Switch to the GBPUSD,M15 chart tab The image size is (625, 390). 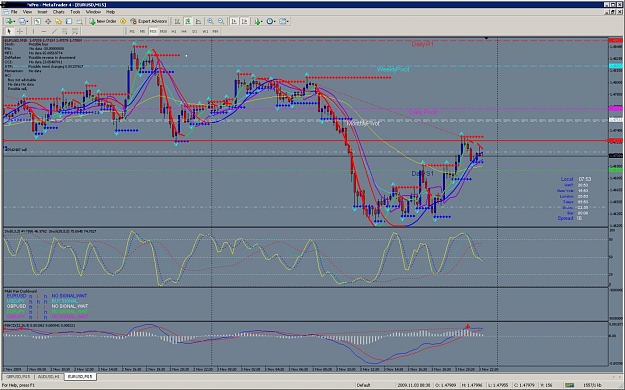[18, 376]
